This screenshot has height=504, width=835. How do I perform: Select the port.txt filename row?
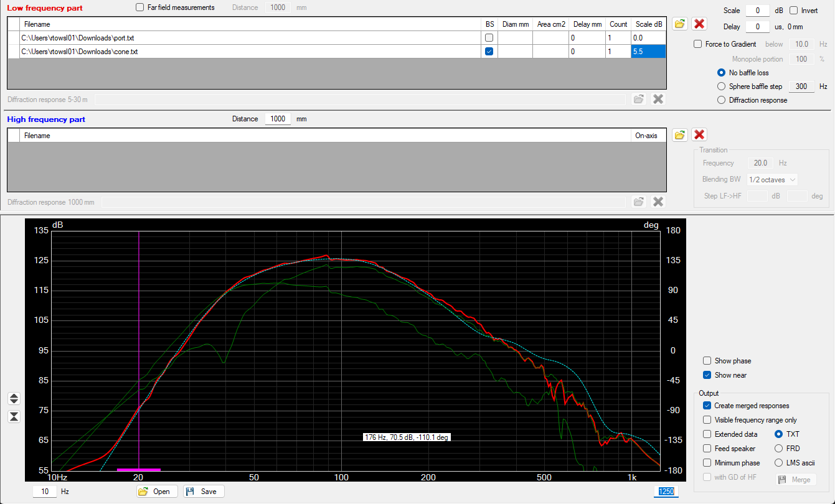tap(251, 38)
